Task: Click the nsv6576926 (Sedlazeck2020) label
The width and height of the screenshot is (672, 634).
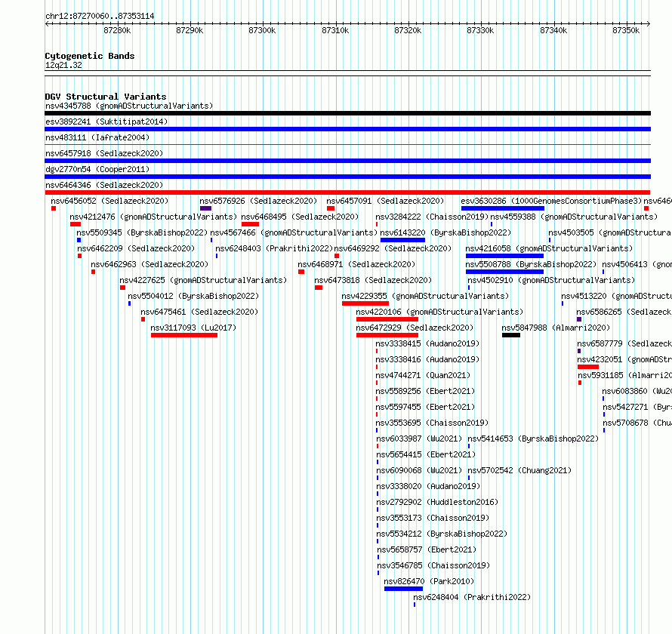Action: [x=258, y=201]
